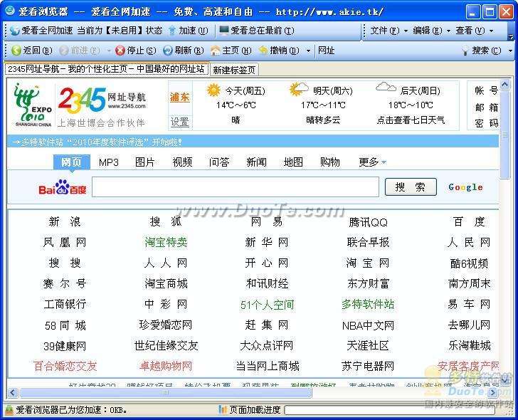Click the Google search link

coord(465,187)
